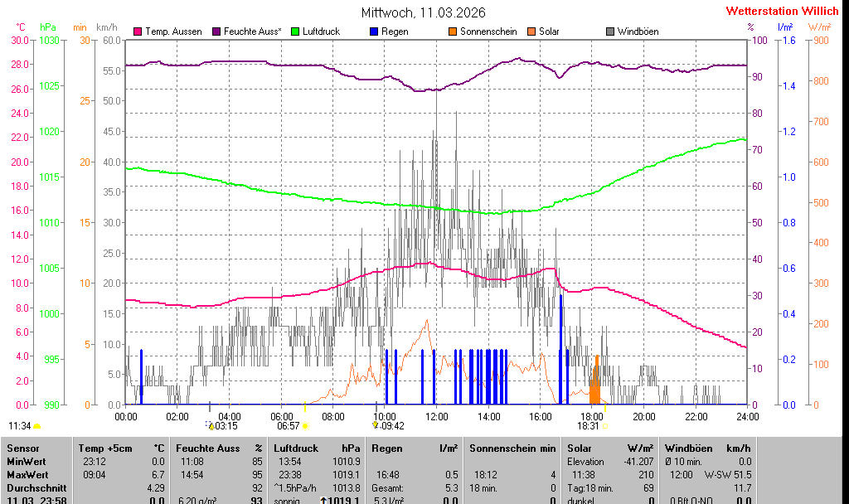Click the date heading Mittwoch, 11.03.2026
849x504 pixels.
[424, 12]
